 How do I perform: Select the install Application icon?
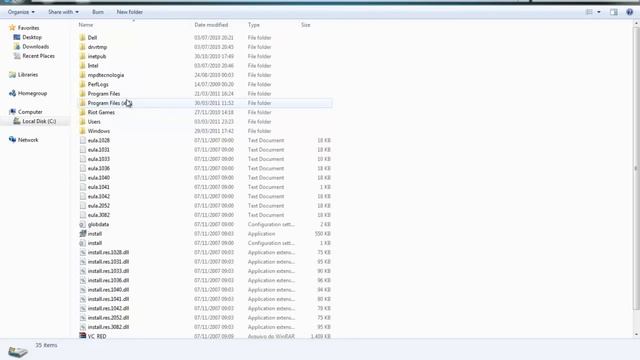[x=82, y=234]
